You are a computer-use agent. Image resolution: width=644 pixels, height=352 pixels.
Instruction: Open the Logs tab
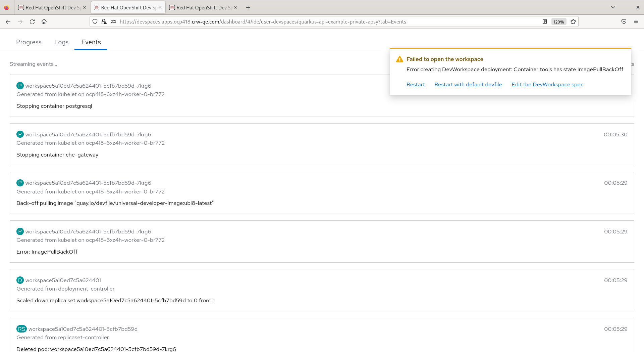point(61,42)
